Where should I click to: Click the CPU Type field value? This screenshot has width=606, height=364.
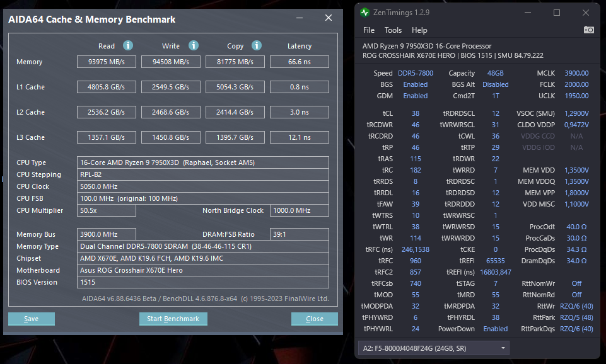tap(203, 162)
